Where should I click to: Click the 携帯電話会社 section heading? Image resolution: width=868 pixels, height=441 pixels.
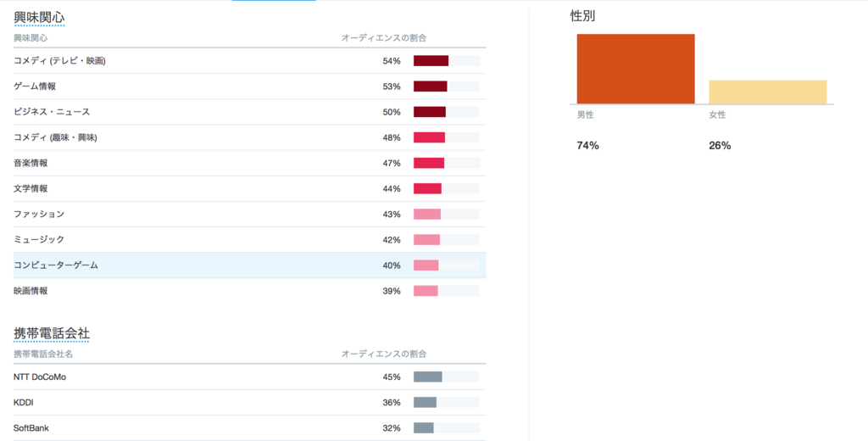click(52, 333)
